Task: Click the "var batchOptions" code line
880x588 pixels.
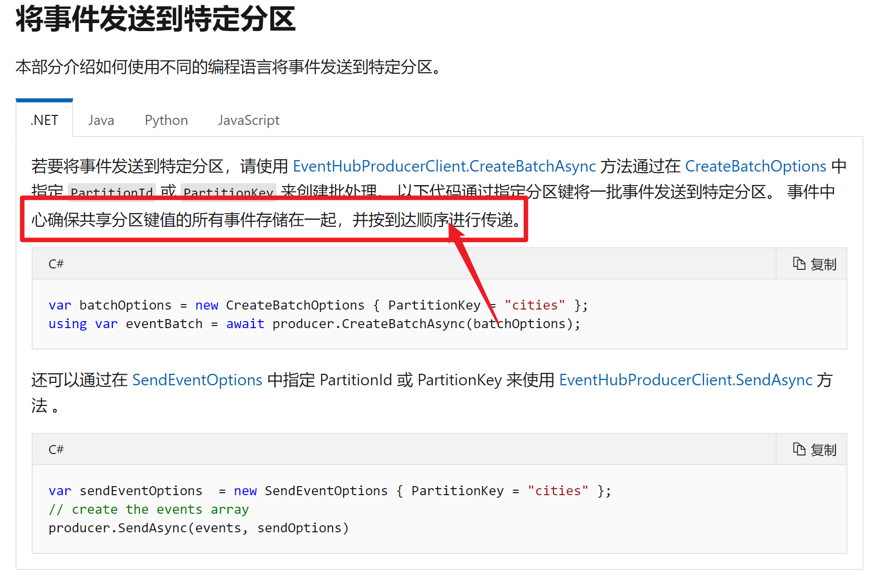Action: pos(318,305)
